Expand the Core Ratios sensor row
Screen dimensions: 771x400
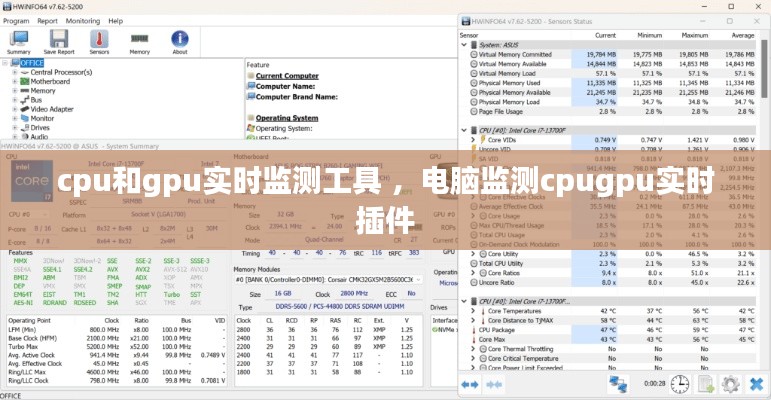point(473,273)
